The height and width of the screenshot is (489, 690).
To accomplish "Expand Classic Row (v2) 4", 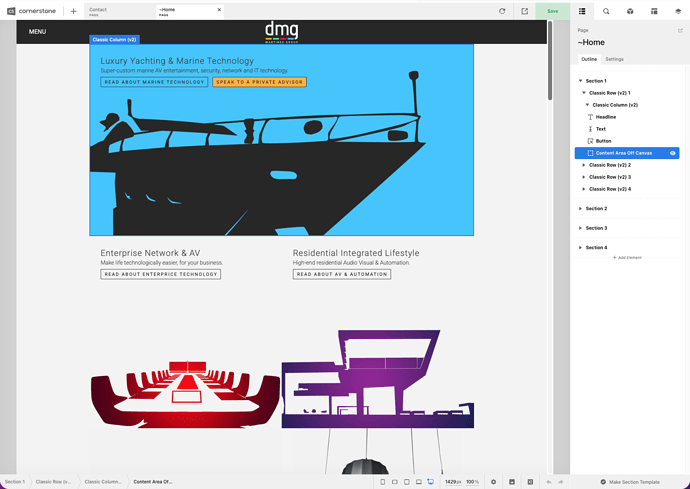I will 584,189.
